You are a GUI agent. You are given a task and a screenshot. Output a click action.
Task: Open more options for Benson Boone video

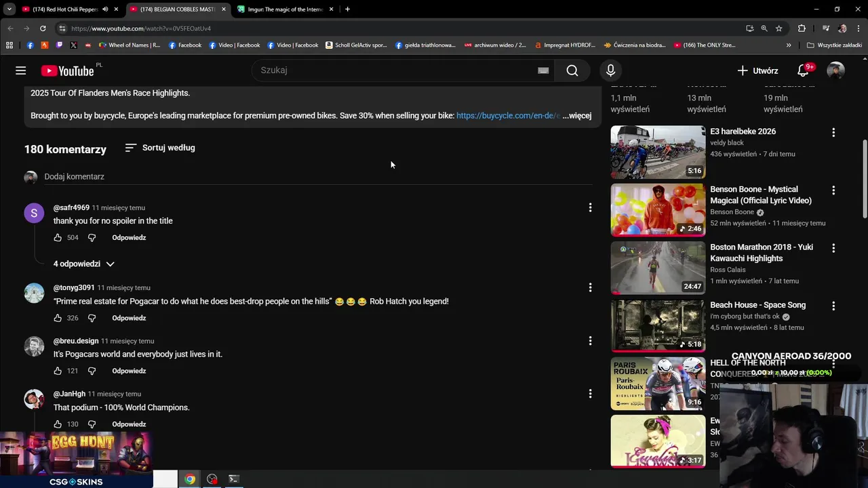pos(833,190)
